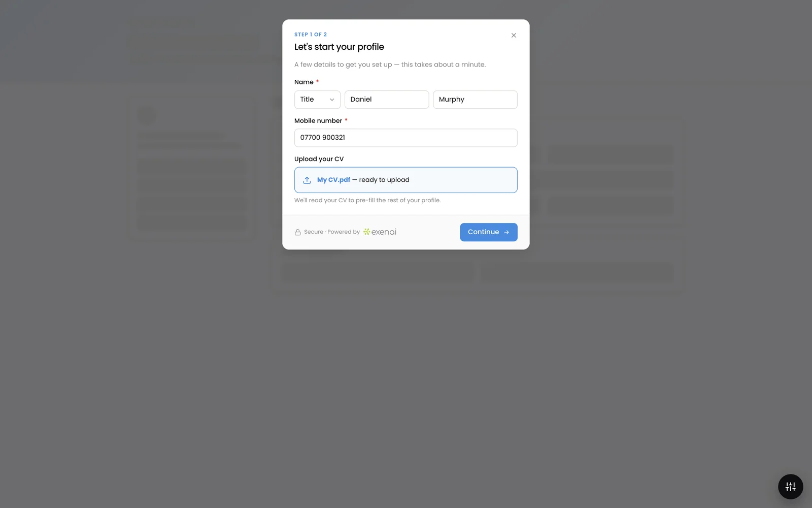
Task: Edit the last name field containing Murphy
Action: 475,100
